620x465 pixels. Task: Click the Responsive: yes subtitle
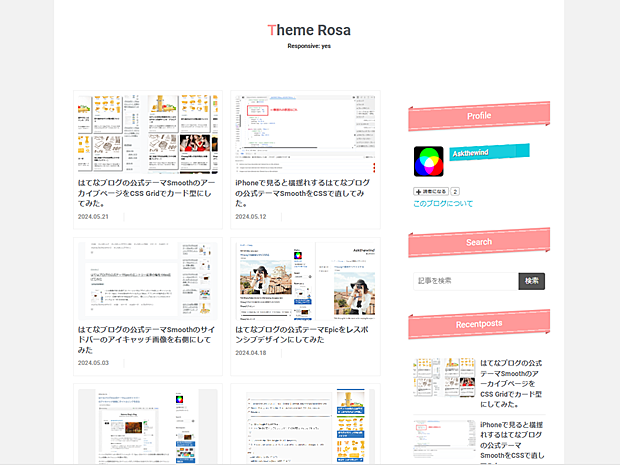[309, 46]
